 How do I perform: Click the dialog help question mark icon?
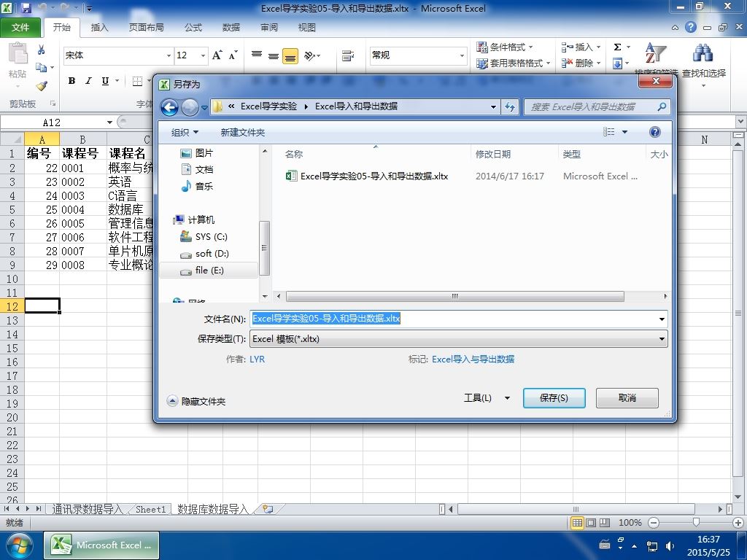click(655, 132)
